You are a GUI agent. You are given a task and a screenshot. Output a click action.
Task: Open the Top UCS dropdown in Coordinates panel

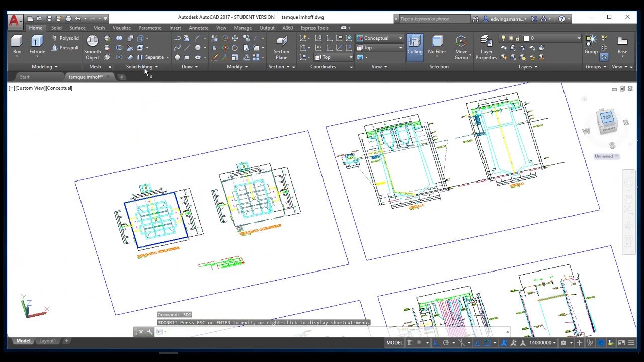coord(334,57)
